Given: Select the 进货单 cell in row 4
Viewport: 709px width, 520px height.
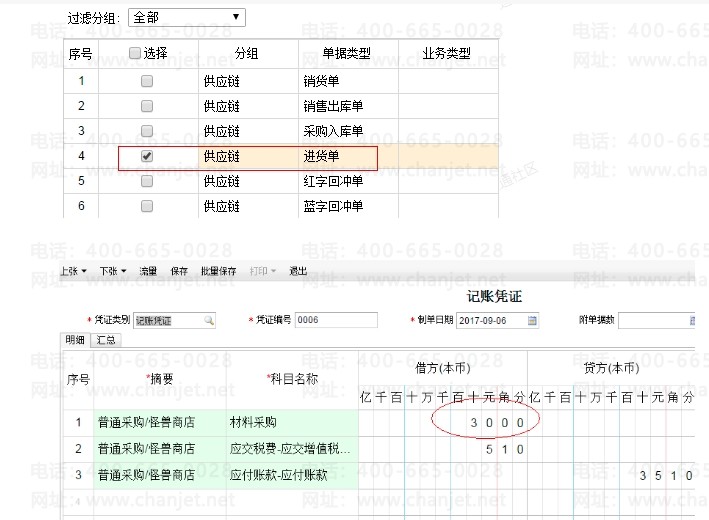Looking at the screenshot, I should coord(348,156).
